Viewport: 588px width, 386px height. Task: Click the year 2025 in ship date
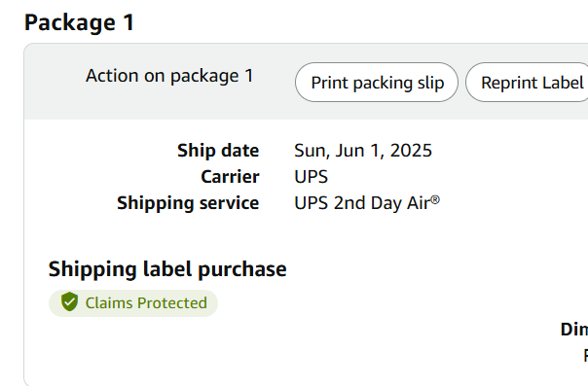[x=411, y=151]
